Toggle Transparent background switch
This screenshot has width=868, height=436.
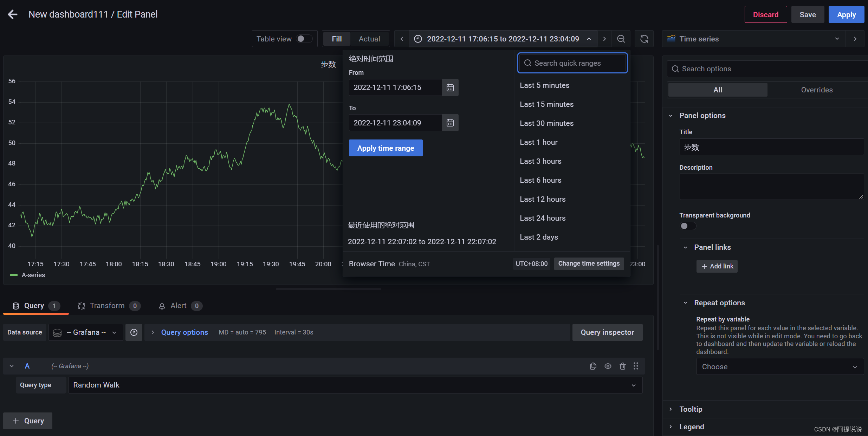click(x=688, y=226)
